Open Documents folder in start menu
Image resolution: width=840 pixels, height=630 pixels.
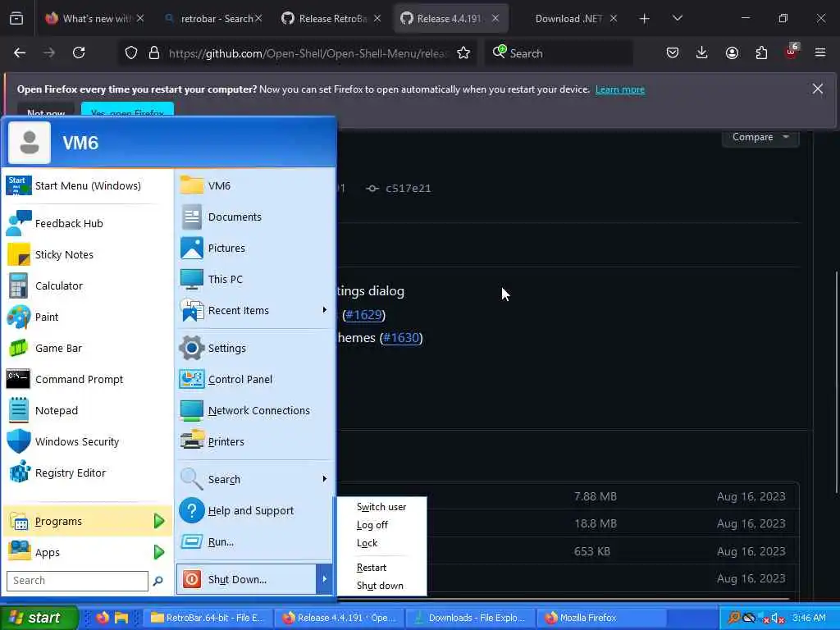pyautogui.click(x=255, y=217)
